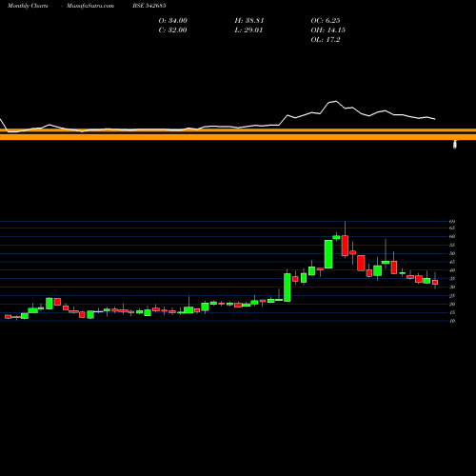Click the price axis label 10
The image size is (476, 476).
point(452,321)
